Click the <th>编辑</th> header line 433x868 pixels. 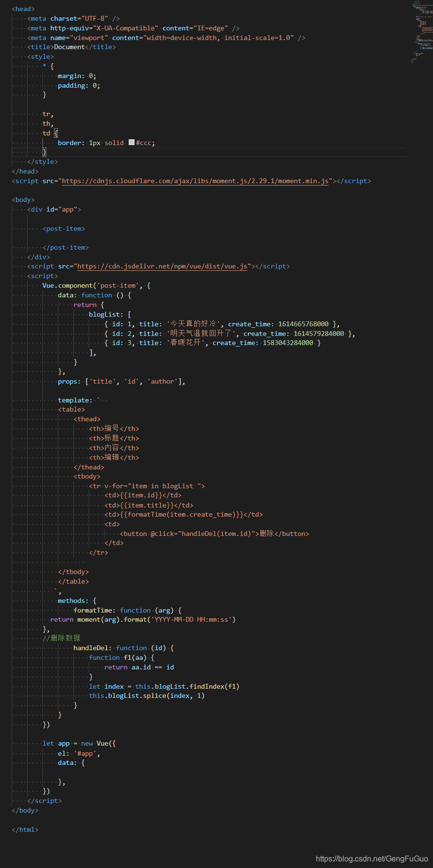tap(114, 458)
